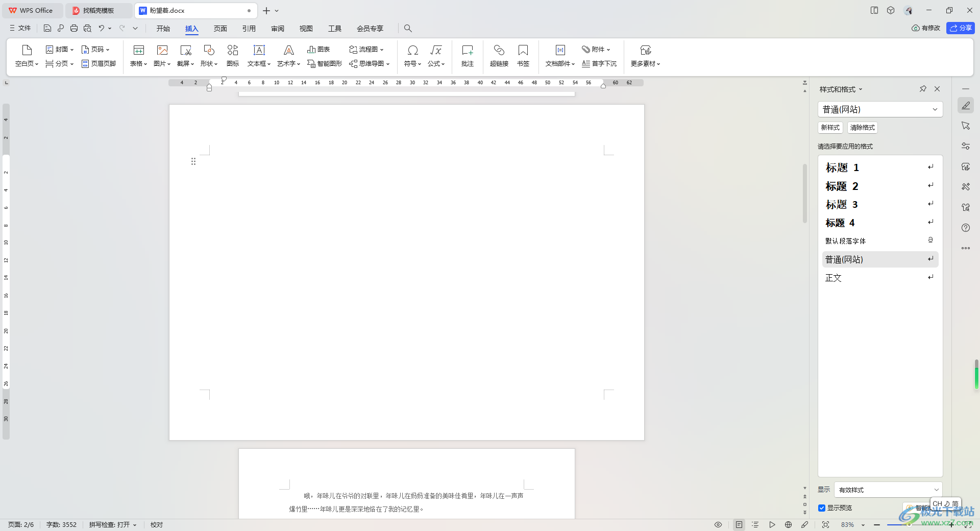Switch to the 开始 ribbon tab
The image size is (980, 531).
pyautogui.click(x=163, y=29)
